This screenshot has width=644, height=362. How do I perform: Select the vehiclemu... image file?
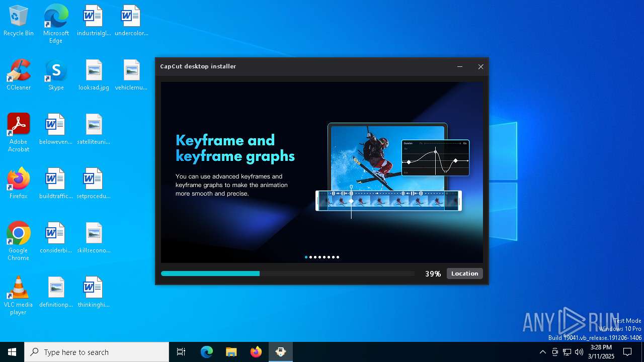(x=131, y=75)
